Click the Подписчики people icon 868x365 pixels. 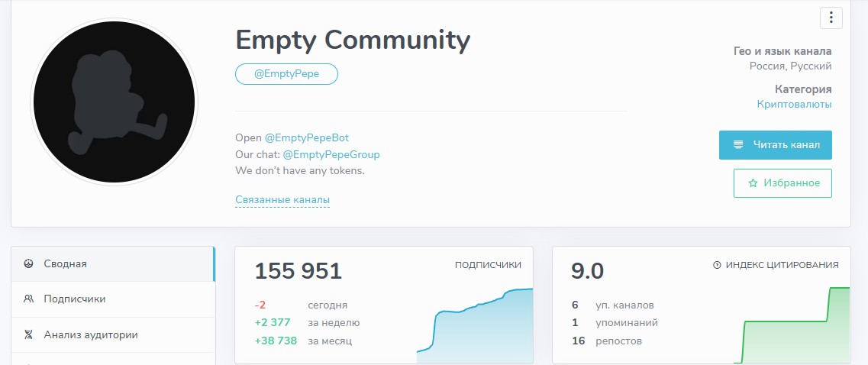coord(28,299)
